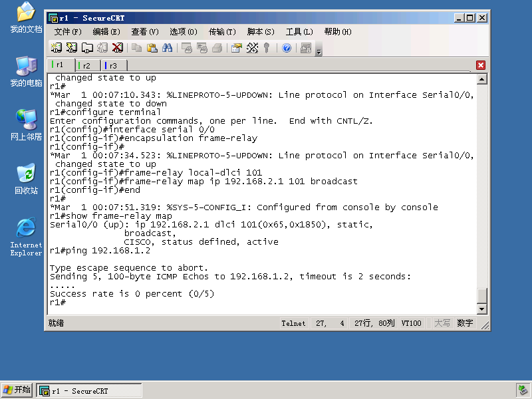The image size is (532, 399).
Task: Open Find with the binoculars icon
Action: (x=167, y=48)
